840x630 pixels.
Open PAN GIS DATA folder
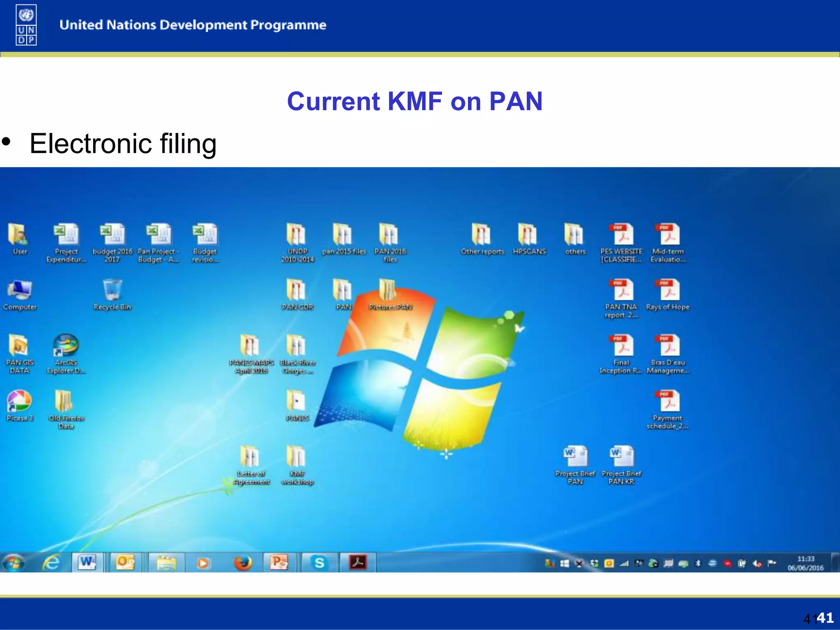[19, 346]
